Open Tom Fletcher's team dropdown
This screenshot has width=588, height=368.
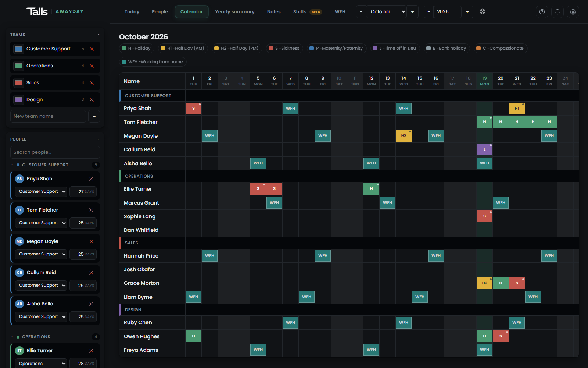click(x=41, y=223)
